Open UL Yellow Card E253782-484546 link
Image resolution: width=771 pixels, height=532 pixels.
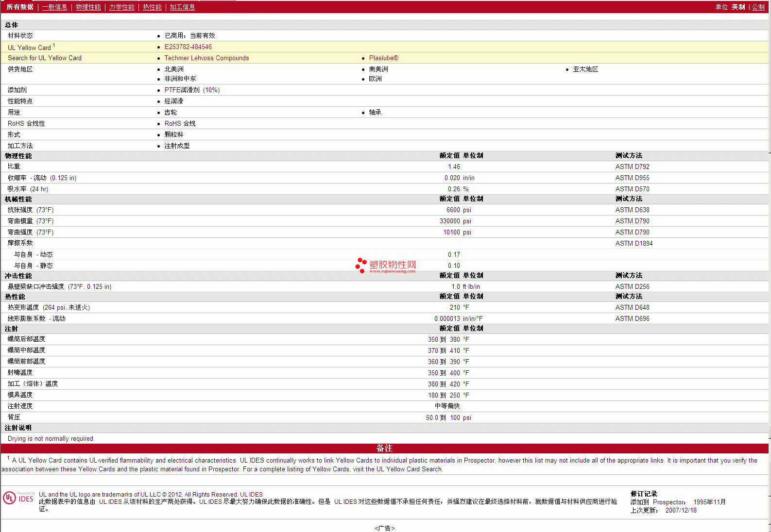(188, 47)
